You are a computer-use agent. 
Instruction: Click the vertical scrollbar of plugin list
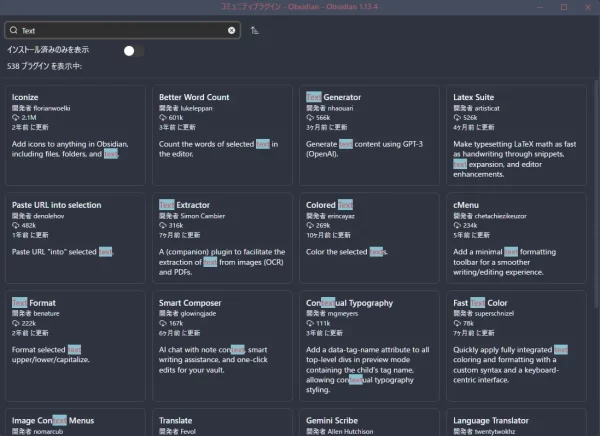click(x=596, y=193)
